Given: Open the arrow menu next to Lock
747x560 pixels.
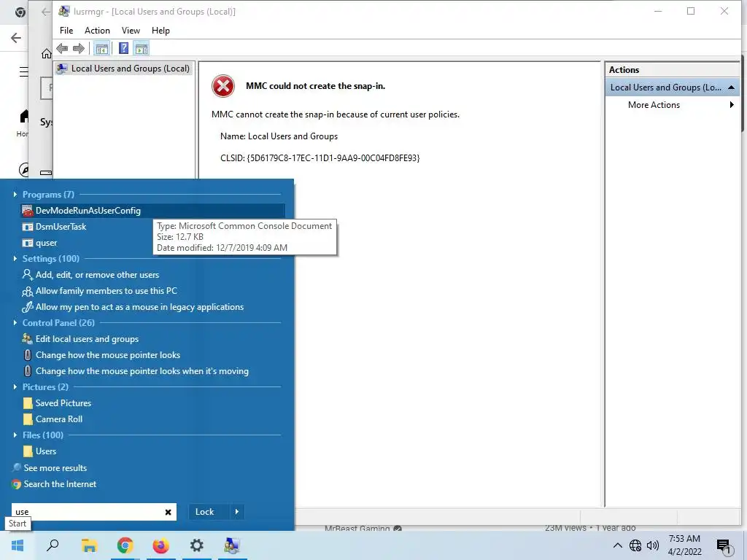Looking at the screenshot, I should (237, 512).
